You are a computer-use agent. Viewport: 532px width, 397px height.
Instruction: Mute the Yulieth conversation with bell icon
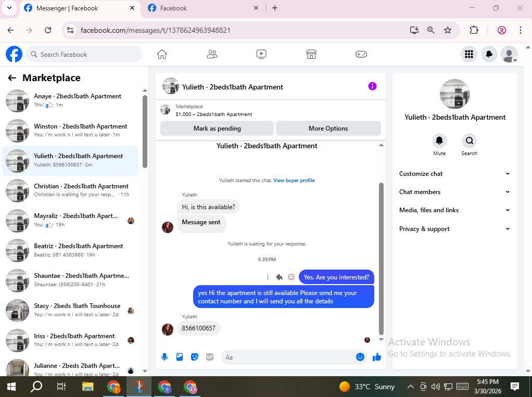tap(439, 140)
